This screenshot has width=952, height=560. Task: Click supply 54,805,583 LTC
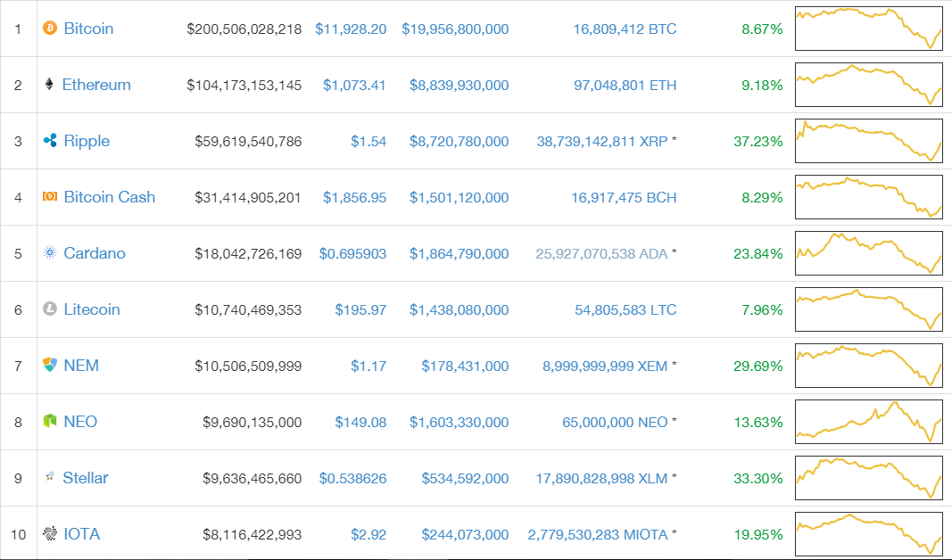click(x=625, y=310)
